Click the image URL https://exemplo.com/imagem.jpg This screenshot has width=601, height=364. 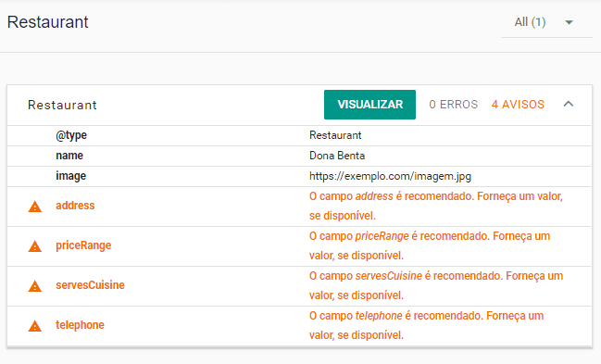390,176
